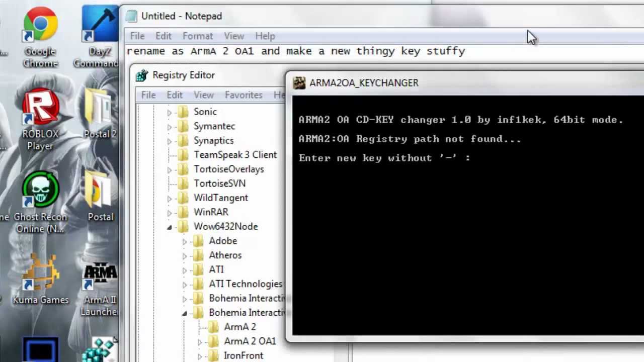Select the Synaptics registry key
The image size is (644, 362).
(214, 140)
